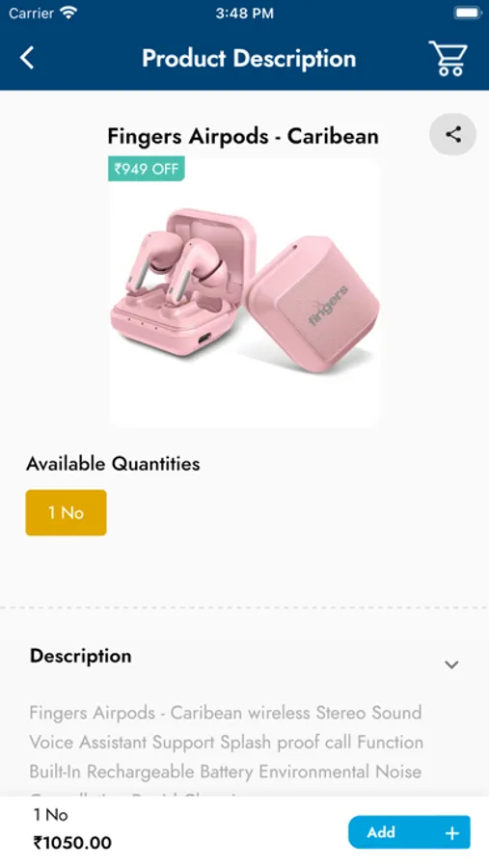Tap the Carrier status text

31,14
